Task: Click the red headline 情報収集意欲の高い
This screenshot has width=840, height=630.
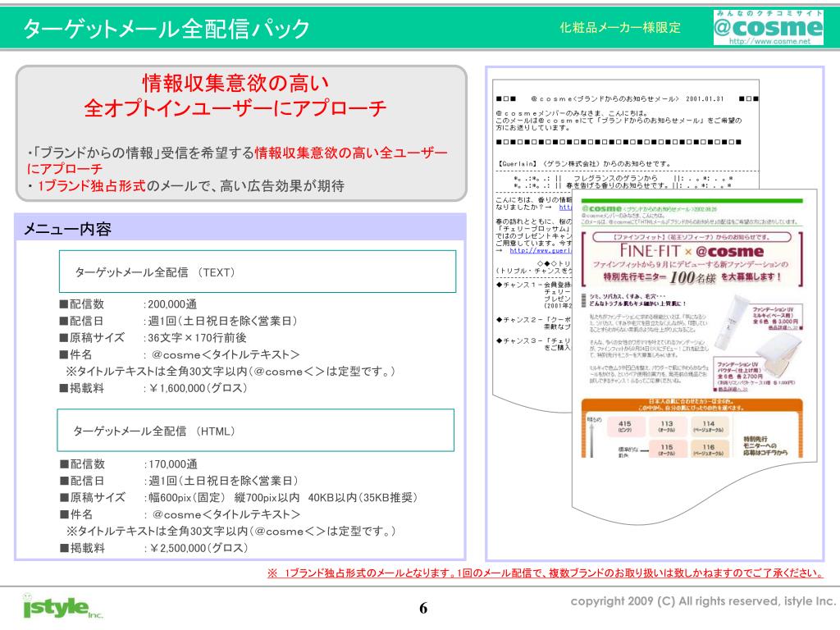Action: [235, 83]
